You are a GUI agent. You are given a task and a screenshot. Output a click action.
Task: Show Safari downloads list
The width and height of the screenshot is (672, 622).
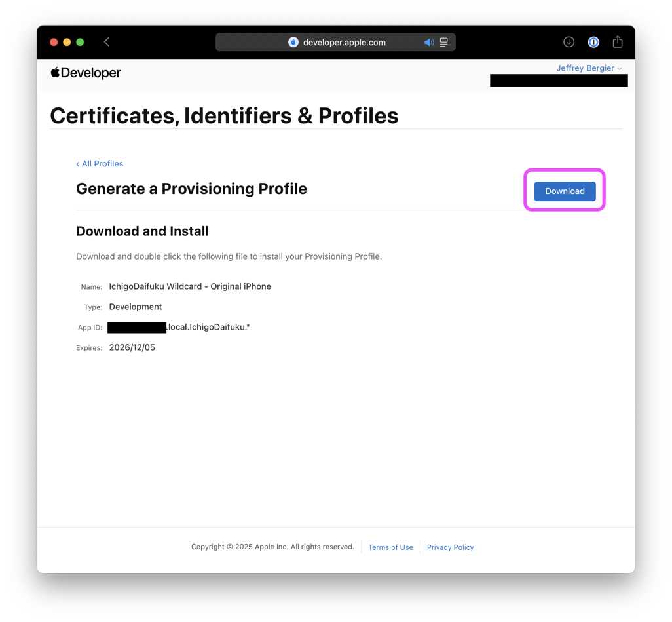point(569,42)
